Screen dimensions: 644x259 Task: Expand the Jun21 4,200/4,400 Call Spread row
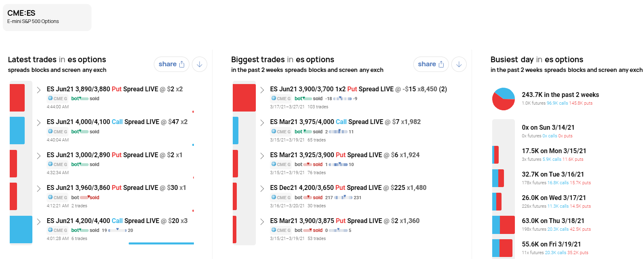[38, 221]
